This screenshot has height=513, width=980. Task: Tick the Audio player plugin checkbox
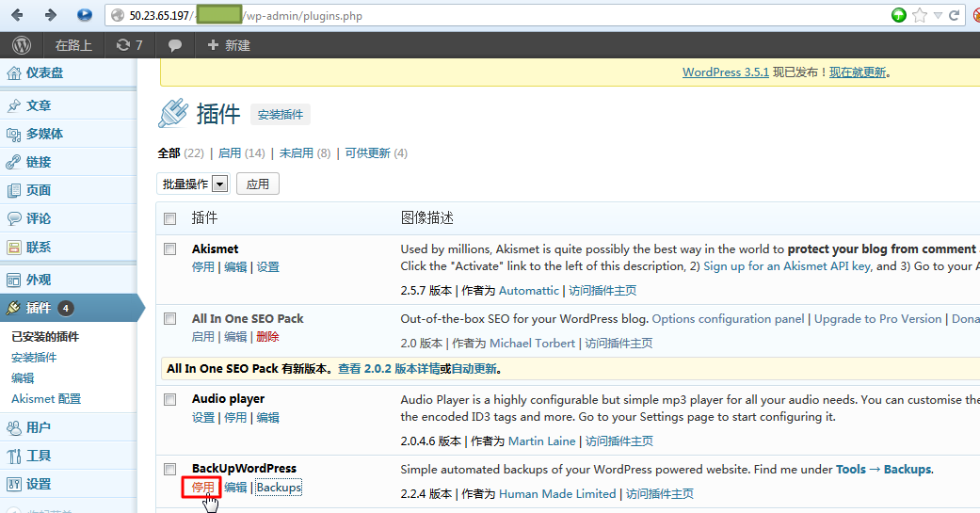click(170, 399)
